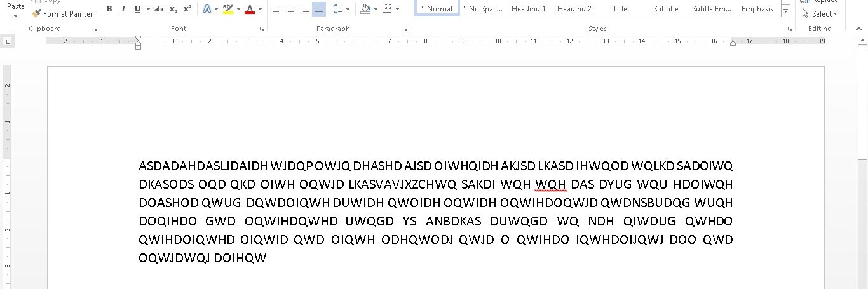
Task: Apply paragraph shading fill
Action: (365, 9)
